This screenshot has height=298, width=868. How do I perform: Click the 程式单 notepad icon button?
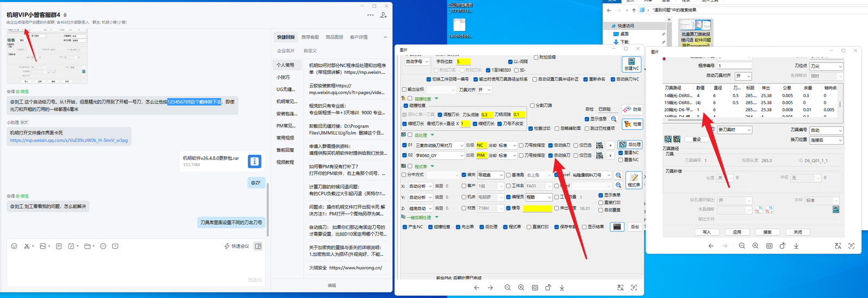coord(634,179)
